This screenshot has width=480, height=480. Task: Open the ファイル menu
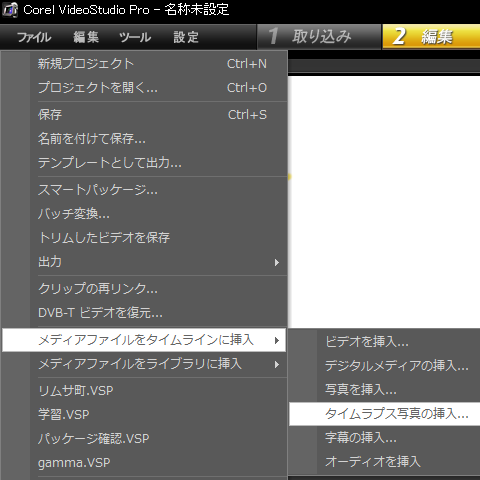pyautogui.click(x=34, y=37)
